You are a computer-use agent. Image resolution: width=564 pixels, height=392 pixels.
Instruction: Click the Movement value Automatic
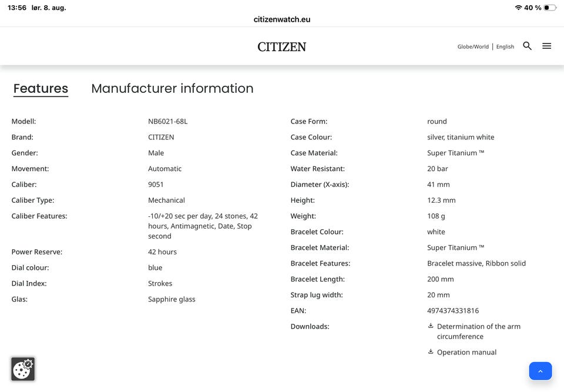(x=164, y=169)
